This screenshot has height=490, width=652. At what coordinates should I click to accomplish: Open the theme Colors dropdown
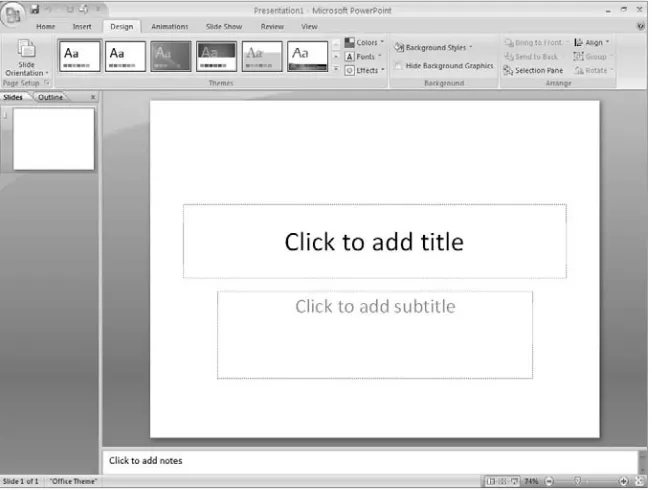(364, 42)
